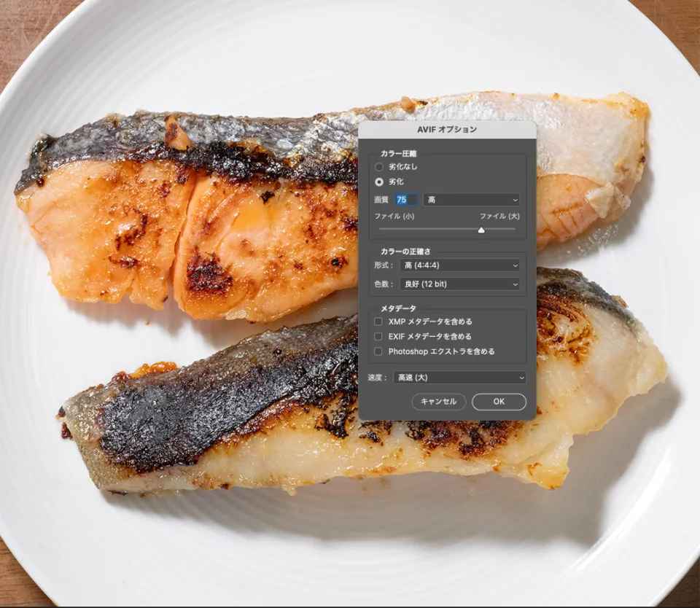Open the 形式 dropdown showing 高 (4:4:4)
Image resolution: width=700 pixels, height=608 pixels.
pos(459,265)
